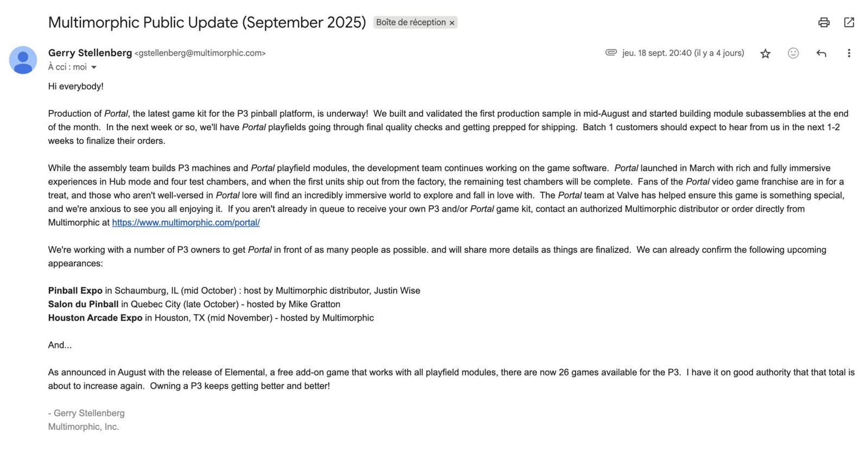This screenshot has height=456, width=868.
Task: Click the sender name Gerry Stellenberg
Action: [90, 53]
